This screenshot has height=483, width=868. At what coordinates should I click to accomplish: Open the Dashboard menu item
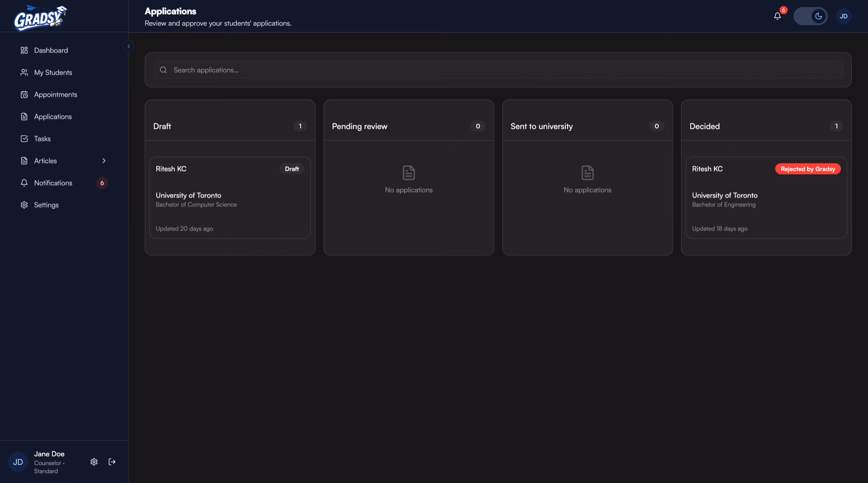pyautogui.click(x=64, y=50)
